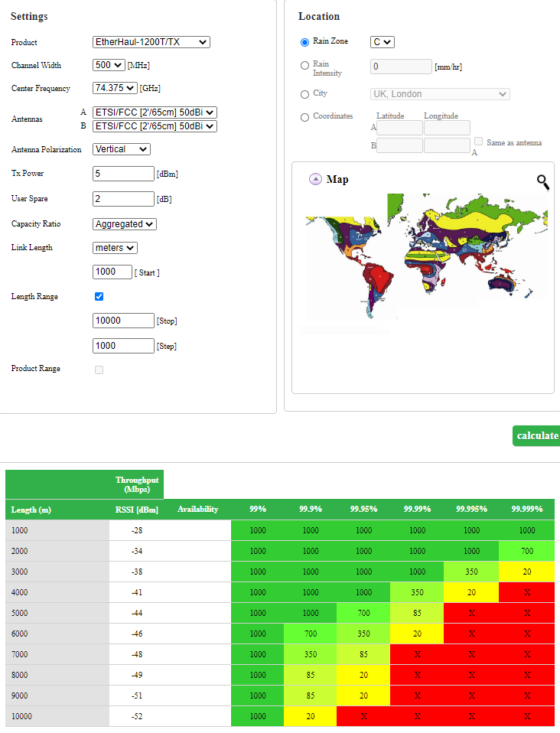Change the Antenna Polarization dropdown
The image size is (560, 733).
coord(121,149)
